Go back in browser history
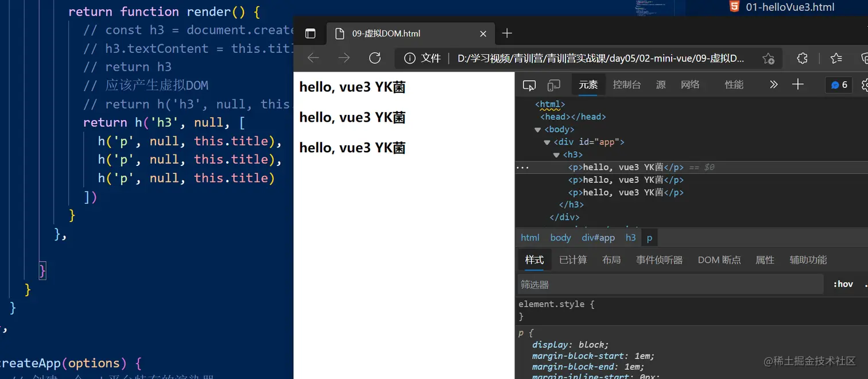 pyautogui.click(x=313, y=57)
